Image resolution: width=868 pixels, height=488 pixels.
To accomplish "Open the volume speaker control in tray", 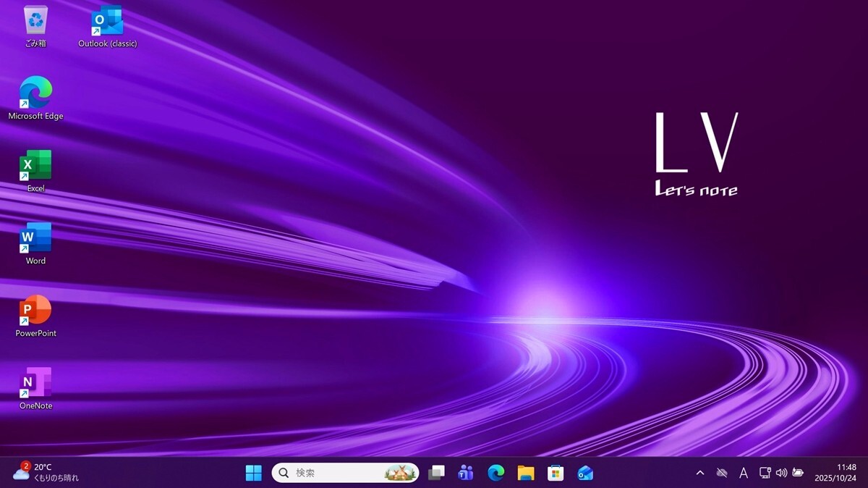I will (781, 473).
